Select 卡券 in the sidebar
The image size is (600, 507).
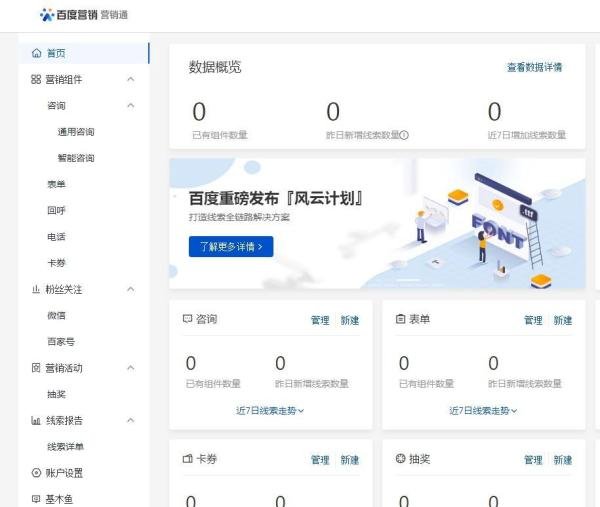click(56, 263)
